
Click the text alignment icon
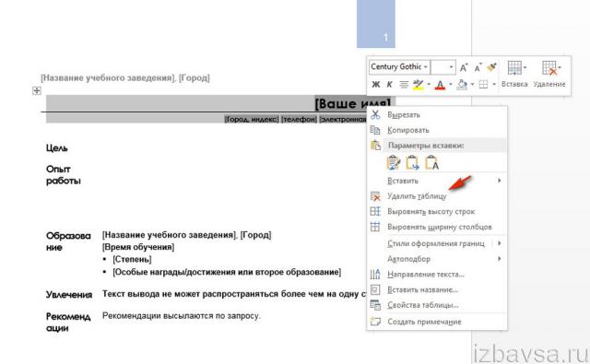point(404,85)
